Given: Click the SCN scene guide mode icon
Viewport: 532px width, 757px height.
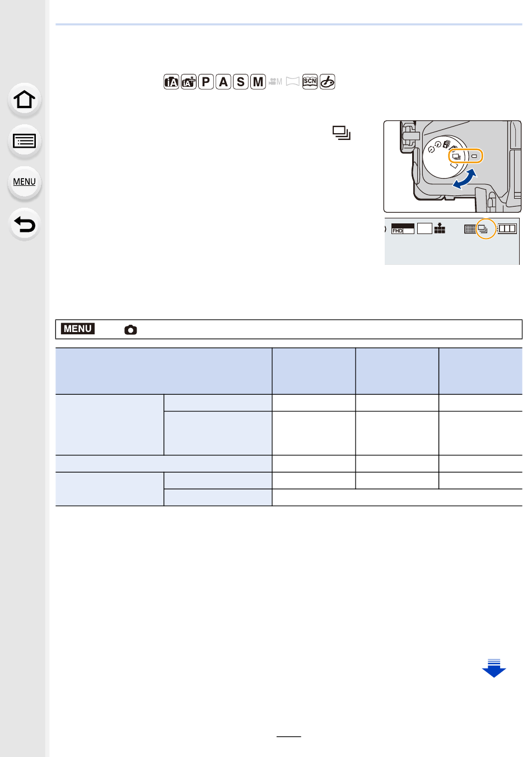Looking at the screenshot, I should pos(310,82).
